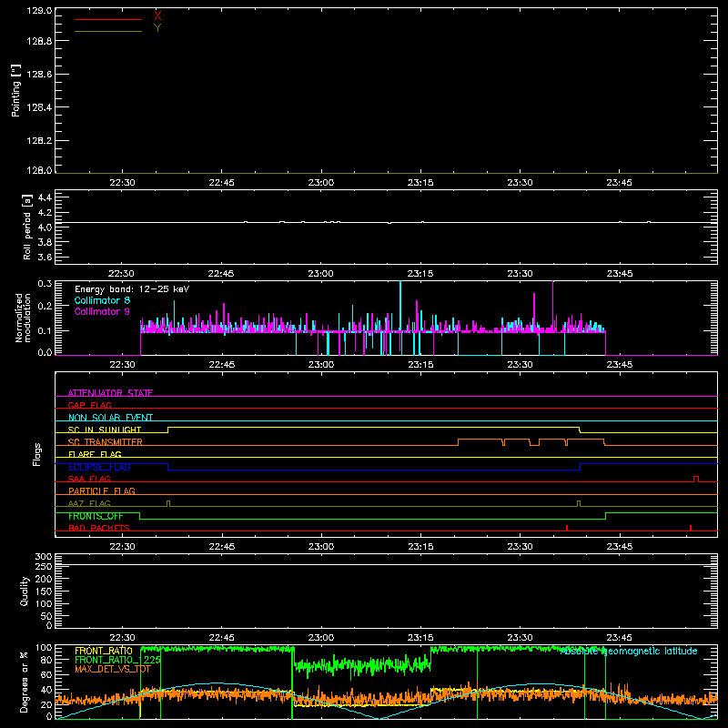Click the orange MAX_DET_VS_TOT legend
The height and width of the screenshot is (728, 728).
pos(113,669)
